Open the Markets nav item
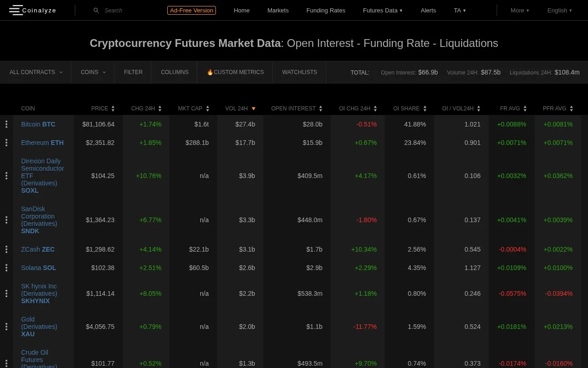Image resolution: width=588 pixels, height=368 pixels. (x=278, y=10)
